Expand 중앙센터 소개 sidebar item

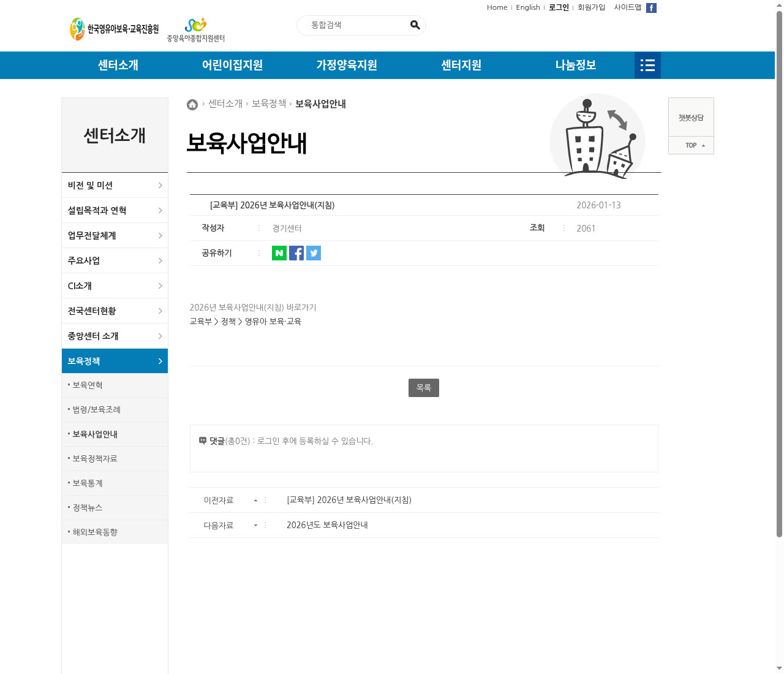115,336
